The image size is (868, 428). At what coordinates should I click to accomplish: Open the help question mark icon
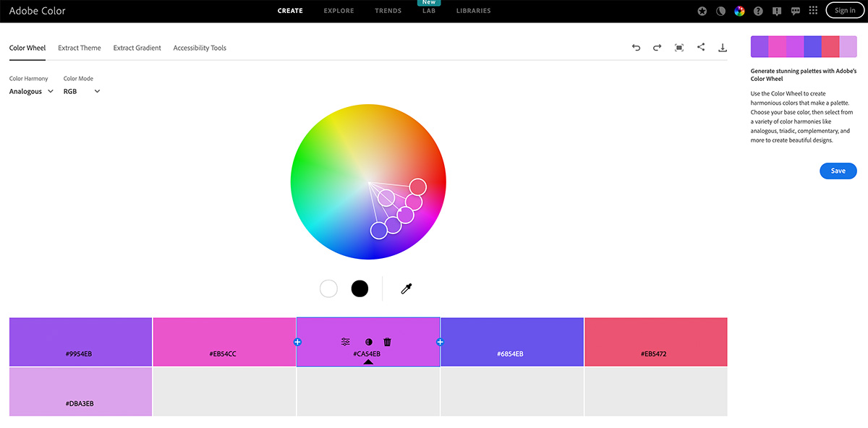tap(758, 11)
